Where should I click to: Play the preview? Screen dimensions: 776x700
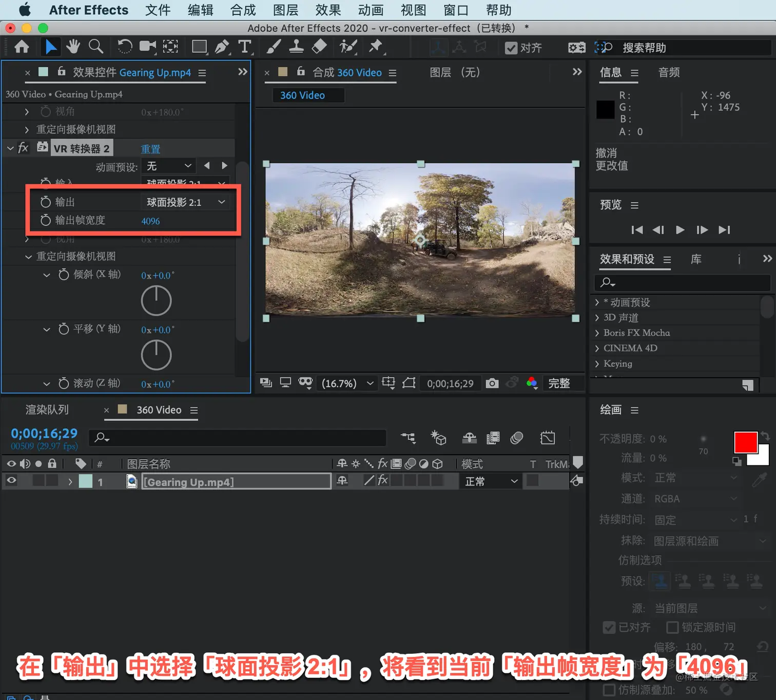[x=681, y=229]
